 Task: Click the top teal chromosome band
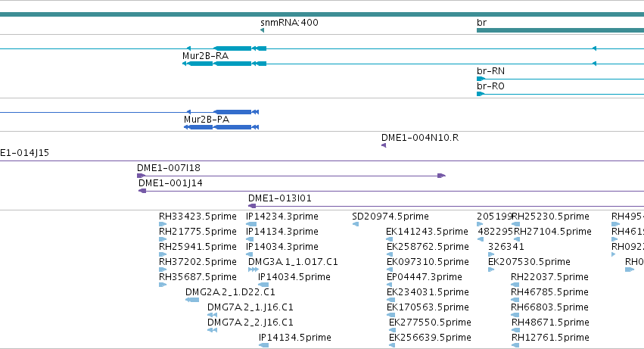[x=322, y=14]
